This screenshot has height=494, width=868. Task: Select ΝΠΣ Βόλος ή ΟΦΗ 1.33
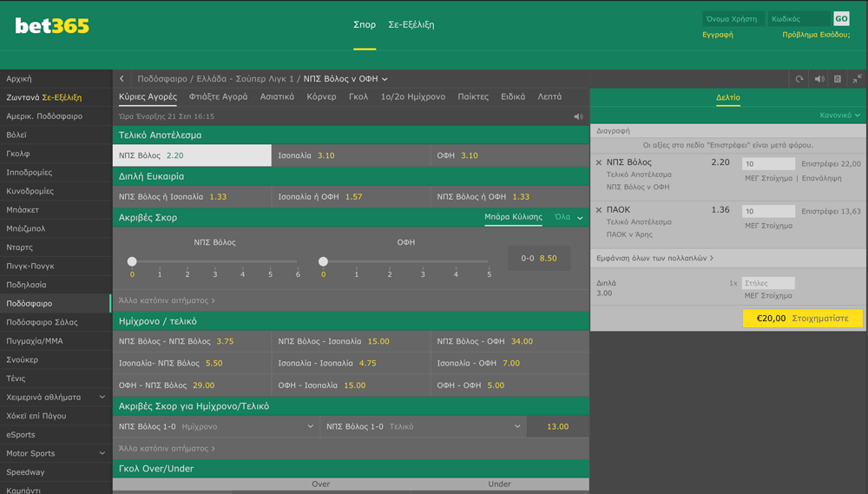510,196
